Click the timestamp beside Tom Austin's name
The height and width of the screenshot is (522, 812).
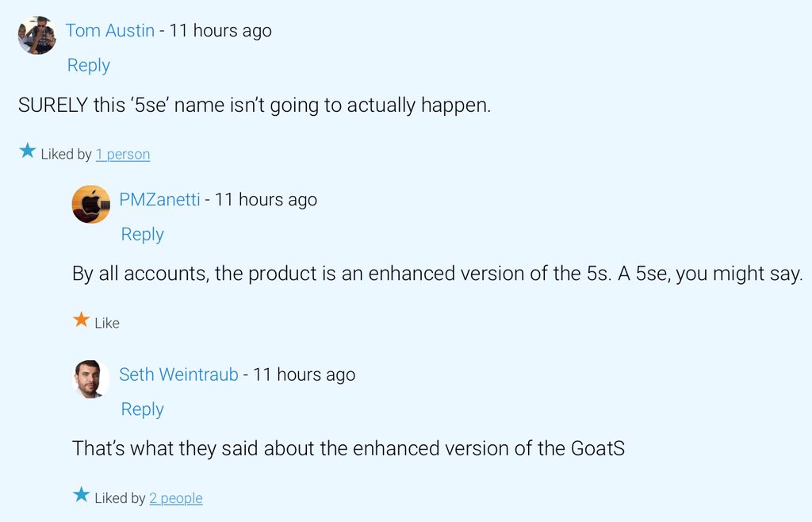pyautogui.click(x=219, y=31)
